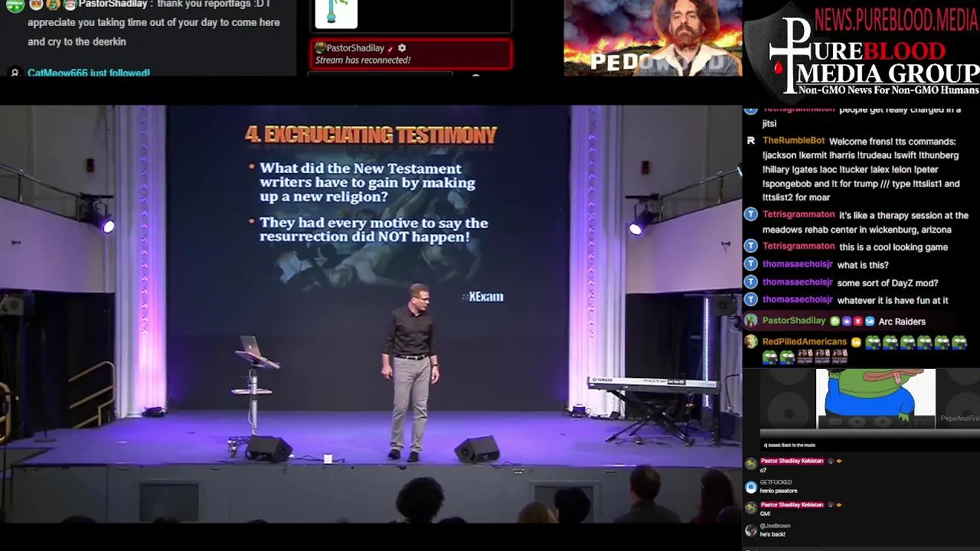
Task: Click Tetrisgrammaton username on cool looking game message
Action: [x=799, y=246]
